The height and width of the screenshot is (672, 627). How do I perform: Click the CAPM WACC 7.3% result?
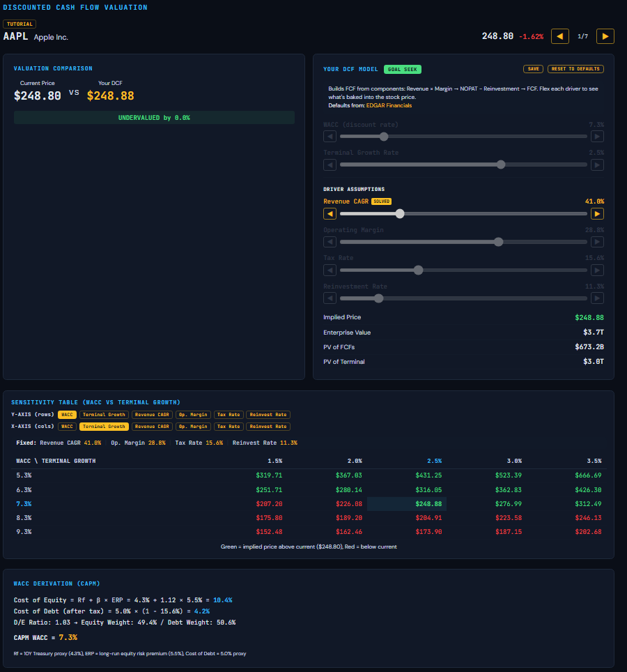pyautogui.click(x=68, y=637)
